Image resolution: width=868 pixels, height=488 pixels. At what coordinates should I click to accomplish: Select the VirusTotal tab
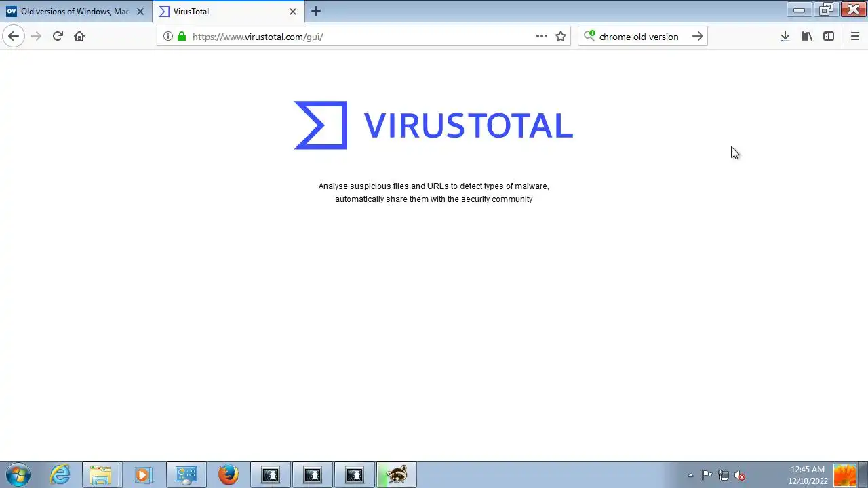[x=229, y=12]
